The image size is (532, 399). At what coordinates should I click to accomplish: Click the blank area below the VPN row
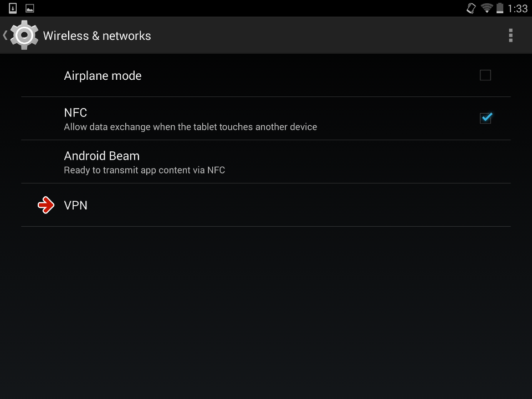coord(266,310)
